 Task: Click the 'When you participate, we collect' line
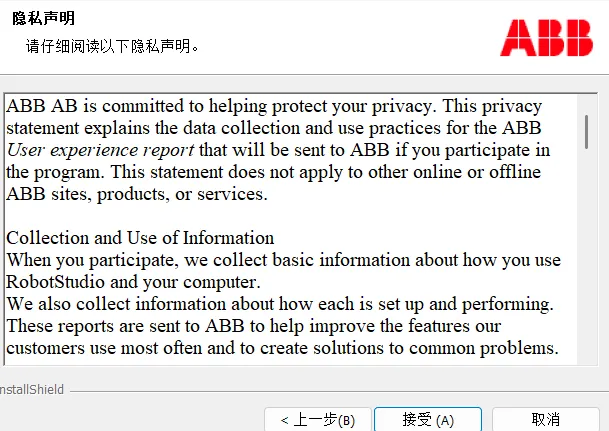(284, 260)
